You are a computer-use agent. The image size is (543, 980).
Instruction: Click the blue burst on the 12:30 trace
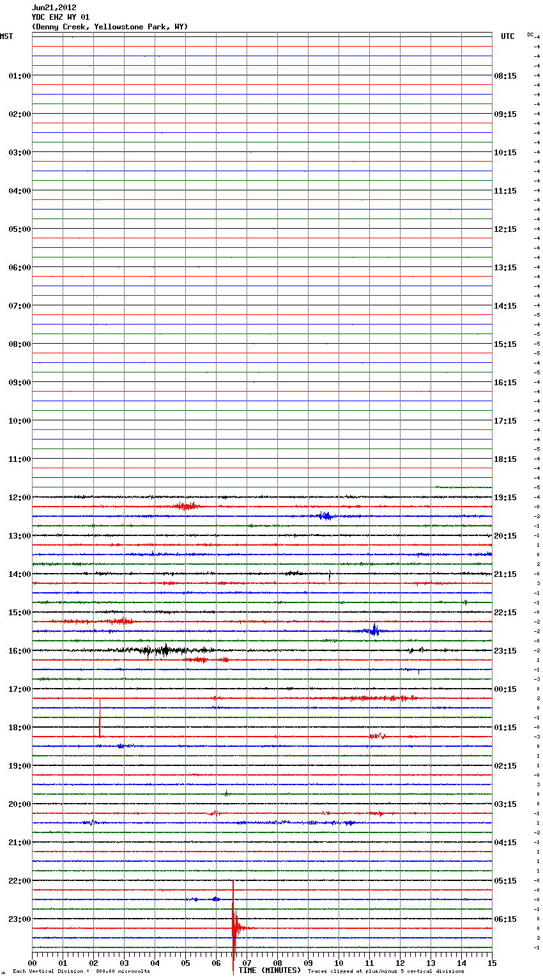(325, 516)
